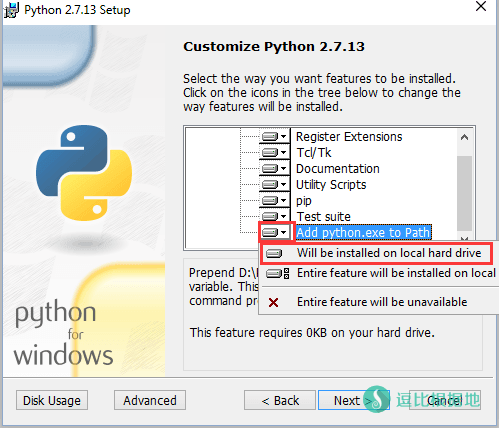
Task: Select Add python.exe to Path tree item
Action: tap(364, 233)
